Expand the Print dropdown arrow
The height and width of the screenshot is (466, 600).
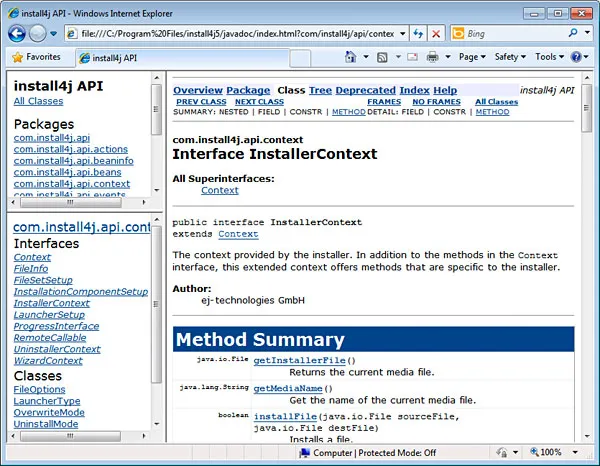pos(448,57)
